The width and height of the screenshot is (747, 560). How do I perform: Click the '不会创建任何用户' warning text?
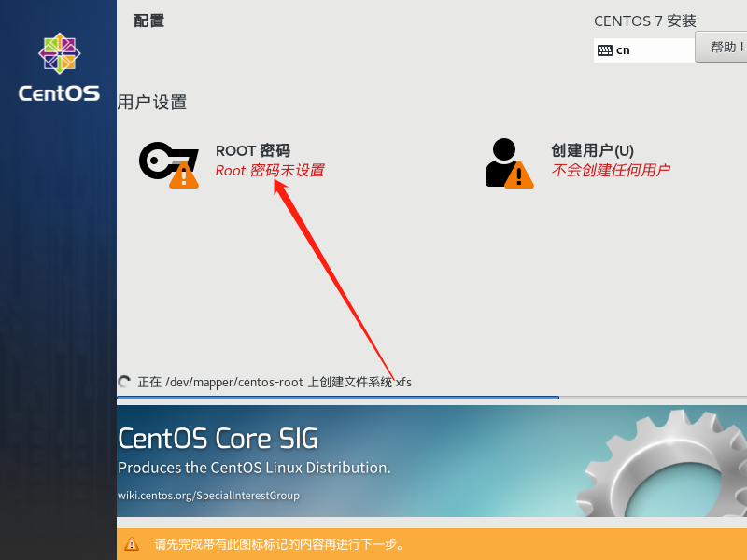[x=612, y=170]
